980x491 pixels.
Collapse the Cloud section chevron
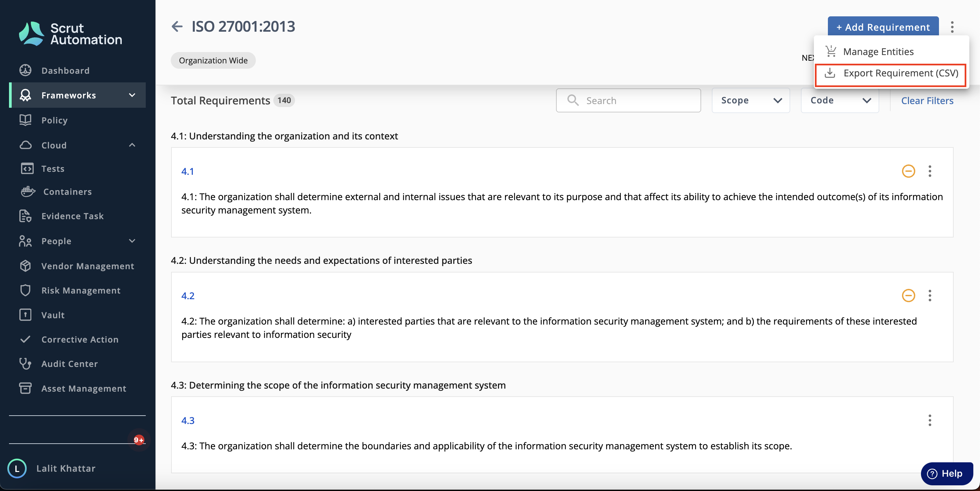(x=132, y=145)
